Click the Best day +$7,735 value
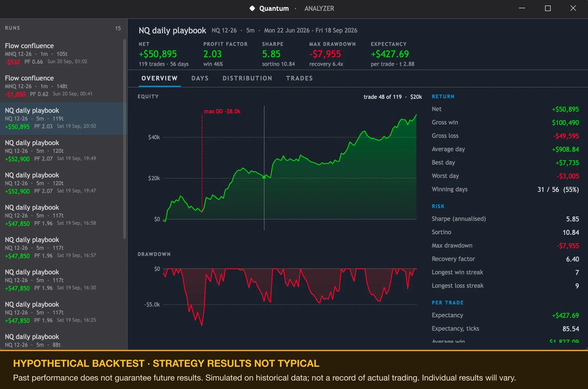This screenshot has height=389, width=588. [567, 163]
